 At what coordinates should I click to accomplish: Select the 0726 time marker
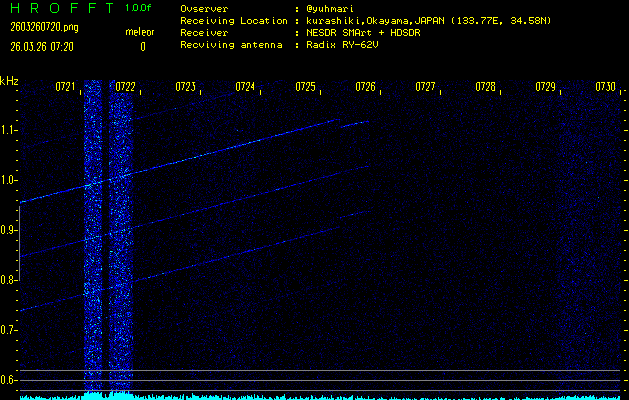(x=365, y=87)
